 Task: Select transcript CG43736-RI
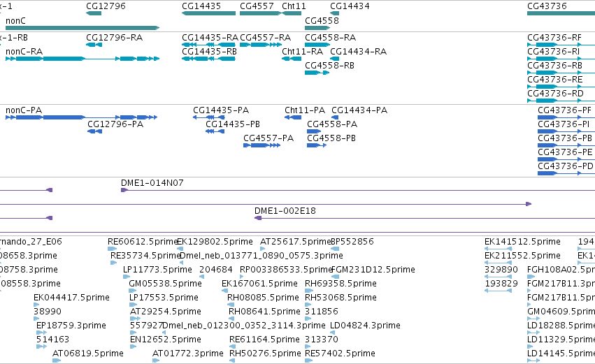(561, 59)
